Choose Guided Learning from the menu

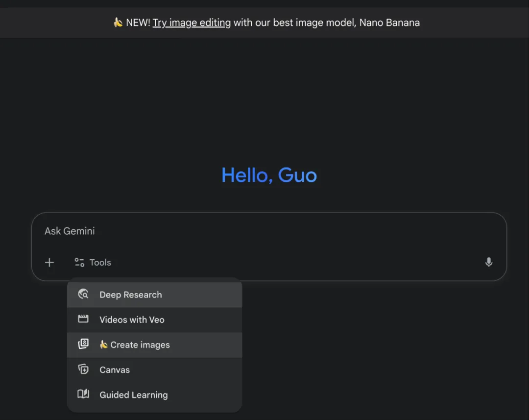154,395
